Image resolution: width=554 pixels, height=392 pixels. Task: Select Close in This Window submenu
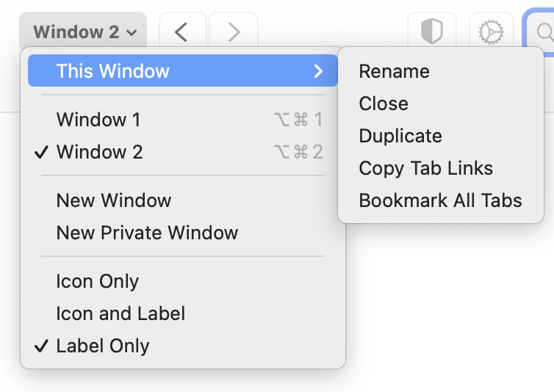tap(384, 104)
